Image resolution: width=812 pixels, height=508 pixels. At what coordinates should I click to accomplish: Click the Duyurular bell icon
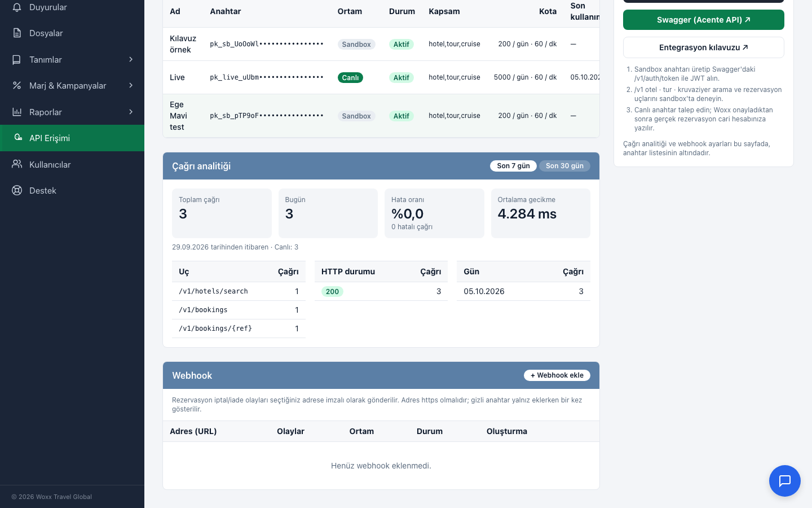point(17,7)
